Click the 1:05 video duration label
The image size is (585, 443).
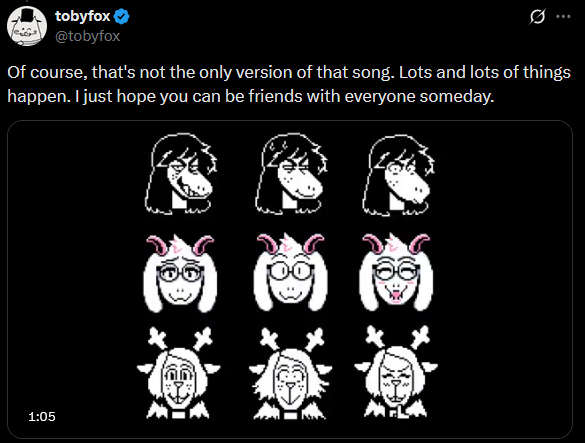(42, 417)
